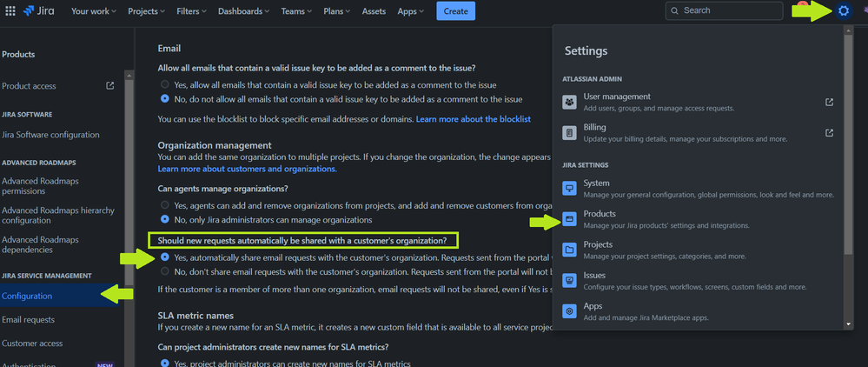The height and width of the screenshot is (367, 868).
Task: Open the Teams dropdown
Action: [x=296, y=11]
